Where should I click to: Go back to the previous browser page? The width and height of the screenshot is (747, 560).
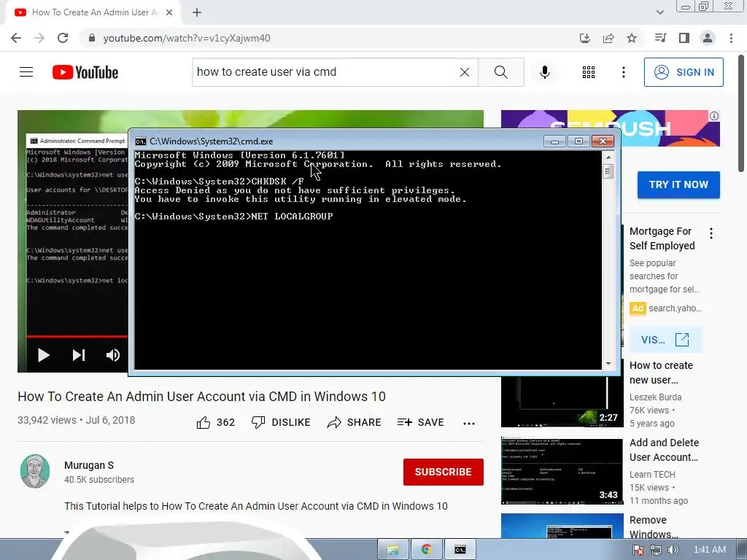pyautogui.click(x=16, y=38)
